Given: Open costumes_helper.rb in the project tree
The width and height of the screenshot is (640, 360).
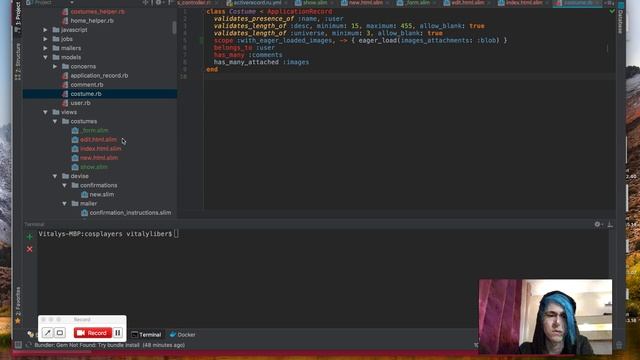Looking at the screenshot, I should 98,11.
